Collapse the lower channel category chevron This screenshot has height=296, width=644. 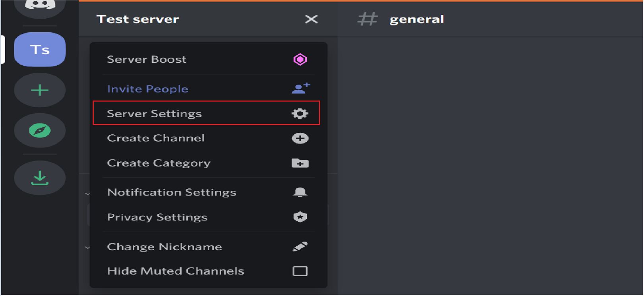(x=87, y=248)
